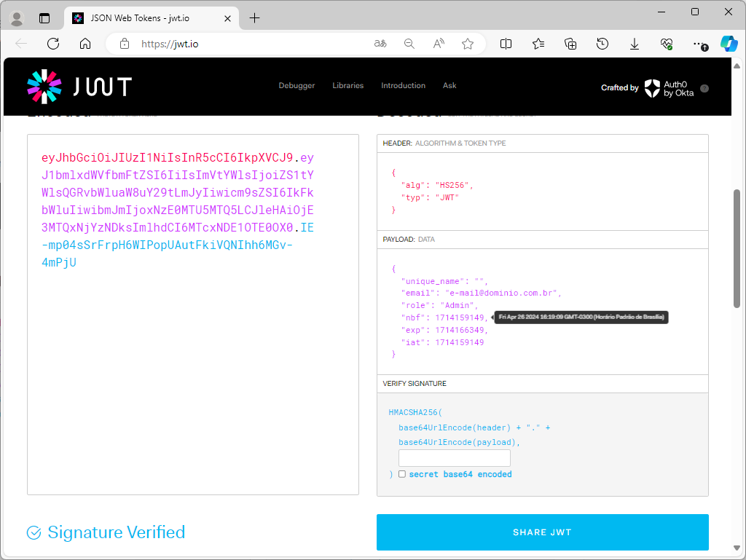Add this page to favorites star
This screenshot has height=560, width=746.
coord(468,44)
